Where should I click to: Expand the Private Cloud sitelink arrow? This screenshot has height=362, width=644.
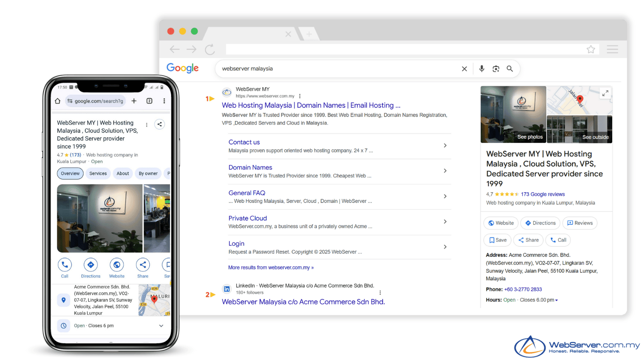tap(445, 222)
